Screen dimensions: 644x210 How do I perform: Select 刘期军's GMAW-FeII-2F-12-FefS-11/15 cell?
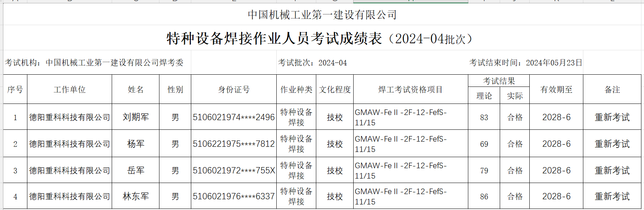(411, 117)
